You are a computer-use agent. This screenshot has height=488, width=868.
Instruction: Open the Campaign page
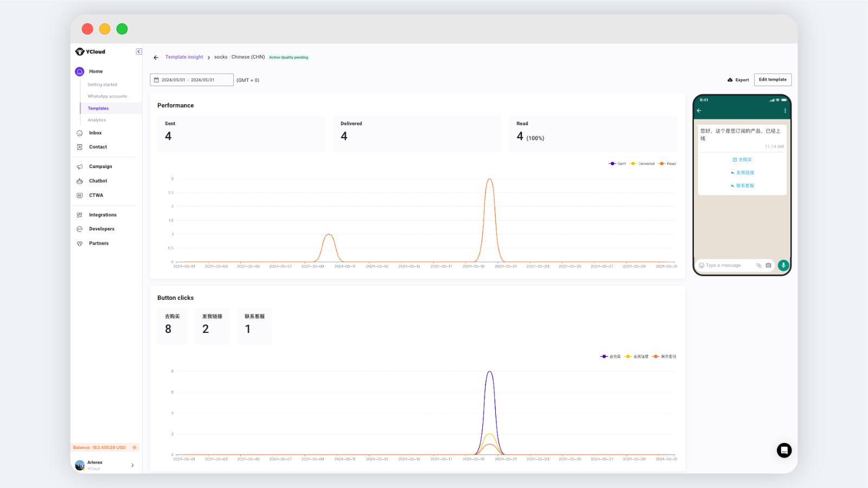tap(100, 166)
